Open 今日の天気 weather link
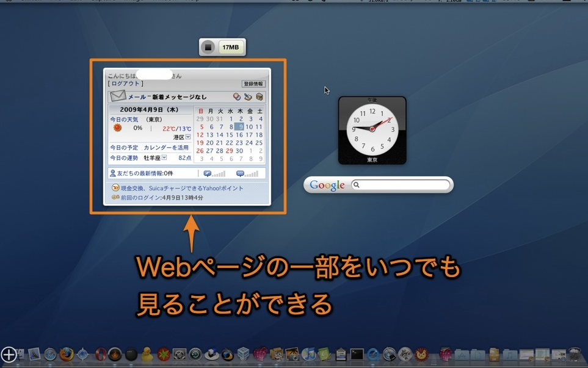This screenshot has width=588, height=368. [124, 120]
